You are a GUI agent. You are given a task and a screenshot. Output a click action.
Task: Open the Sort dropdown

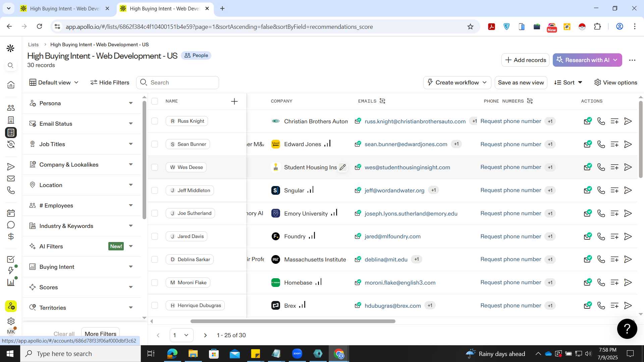tap(568, 82)
